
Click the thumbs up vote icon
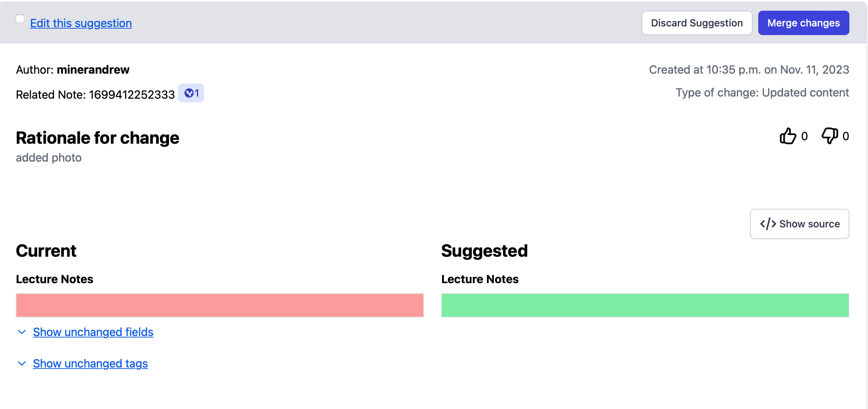788,136
